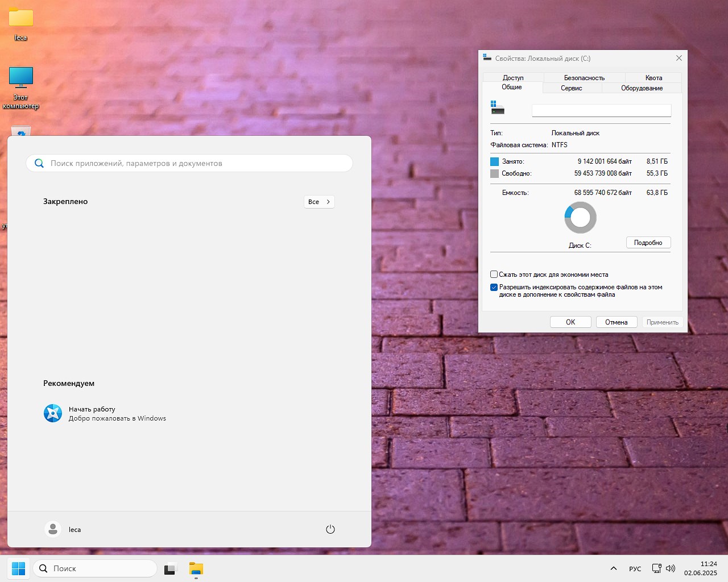Image resolution: width=728 pixels, height=582 pixels.
Task: Focus the Start menu search field
Action: [x=189, y=163]
